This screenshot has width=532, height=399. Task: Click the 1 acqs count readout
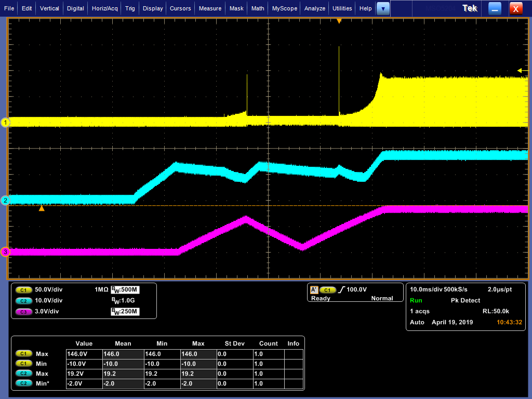pos(420,312)
